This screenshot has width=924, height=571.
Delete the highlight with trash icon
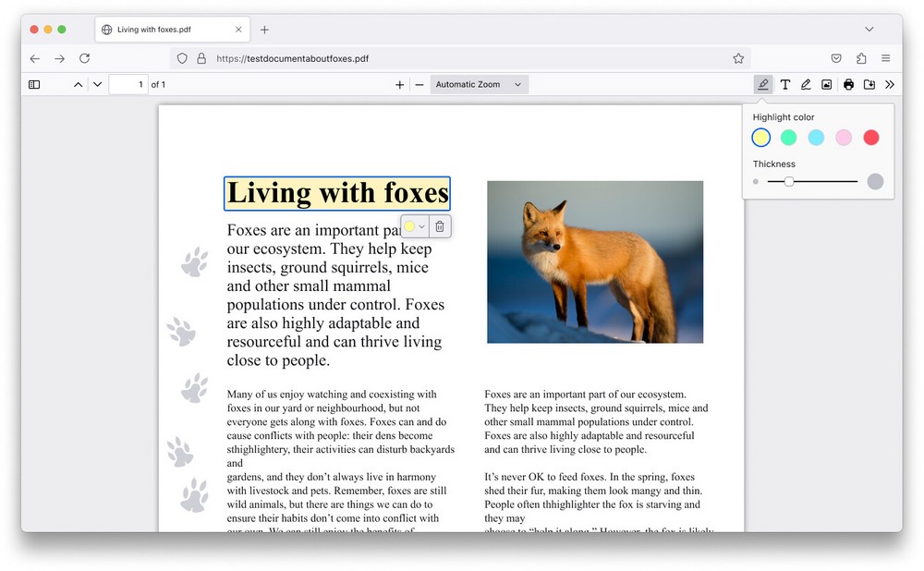(440, 226)
